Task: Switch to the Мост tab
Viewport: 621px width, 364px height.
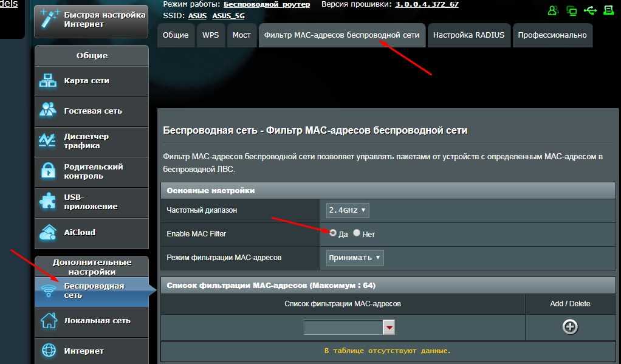Action: (242, 35)
